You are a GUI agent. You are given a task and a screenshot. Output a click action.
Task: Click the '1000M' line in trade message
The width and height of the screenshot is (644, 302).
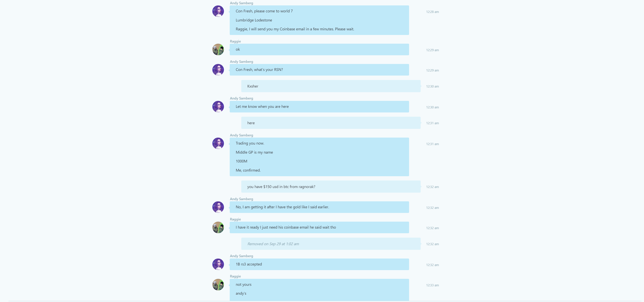coord(241,161)
